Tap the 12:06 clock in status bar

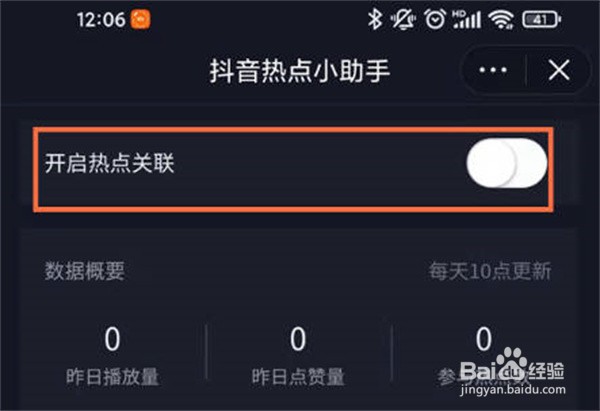point(101,20)
